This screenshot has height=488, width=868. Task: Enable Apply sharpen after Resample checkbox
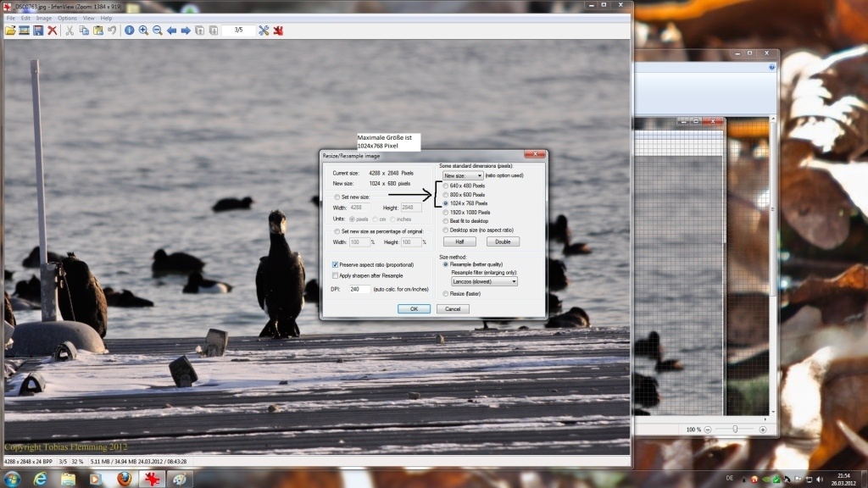pos(335,275)
